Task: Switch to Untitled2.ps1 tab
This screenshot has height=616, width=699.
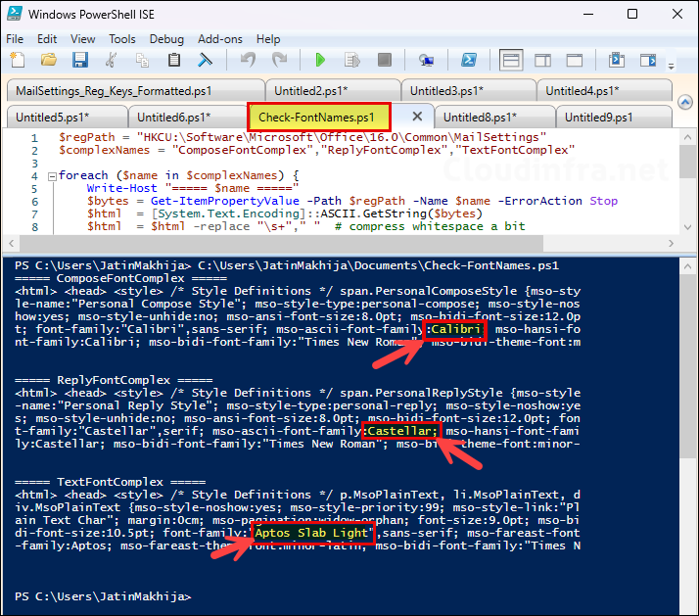Action: pyautogui.click(x=333, y=91)
